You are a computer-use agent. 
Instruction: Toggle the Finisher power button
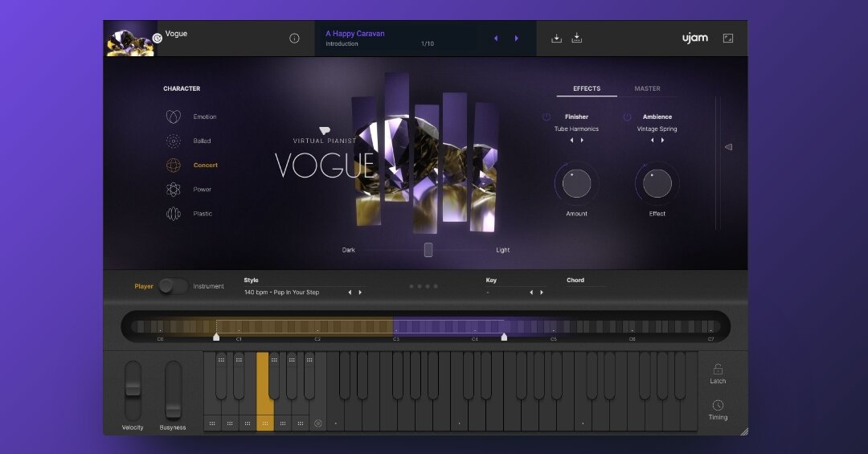click(547, 117)
